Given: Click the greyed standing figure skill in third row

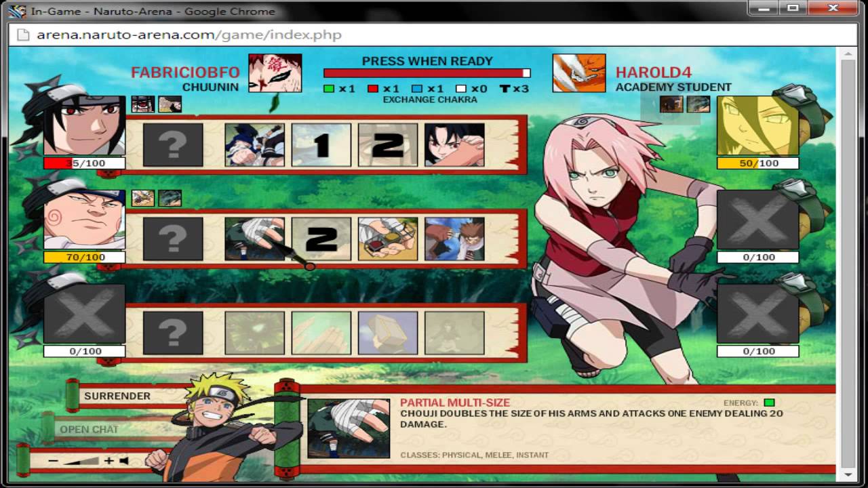Looking at the screenshot, I should pos(454,333).
